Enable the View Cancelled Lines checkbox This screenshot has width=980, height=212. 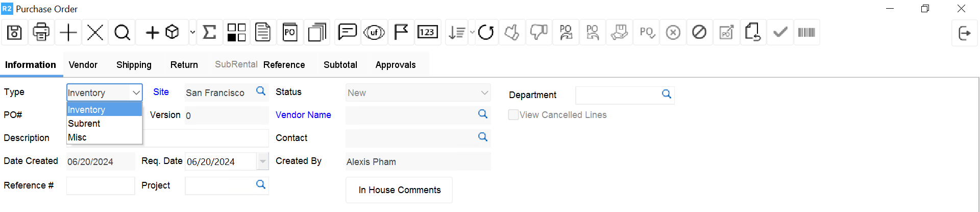(513, 115)
